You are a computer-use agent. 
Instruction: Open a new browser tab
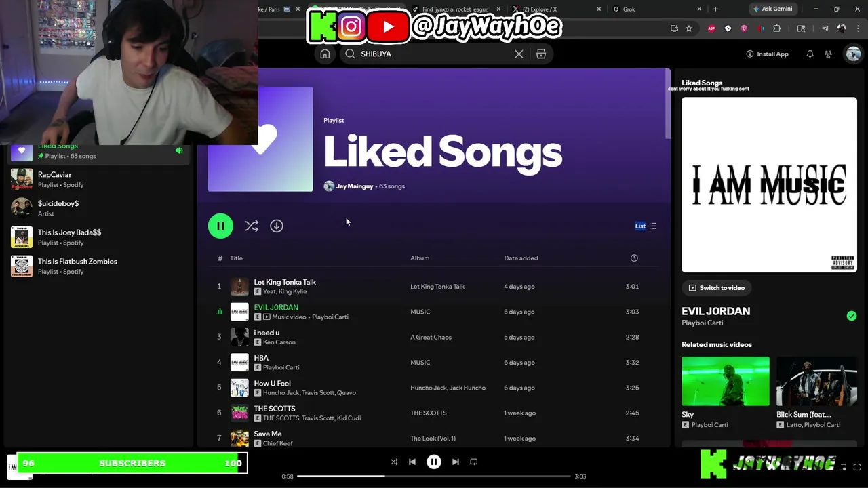pyautogui.click(x=715, y=9)
